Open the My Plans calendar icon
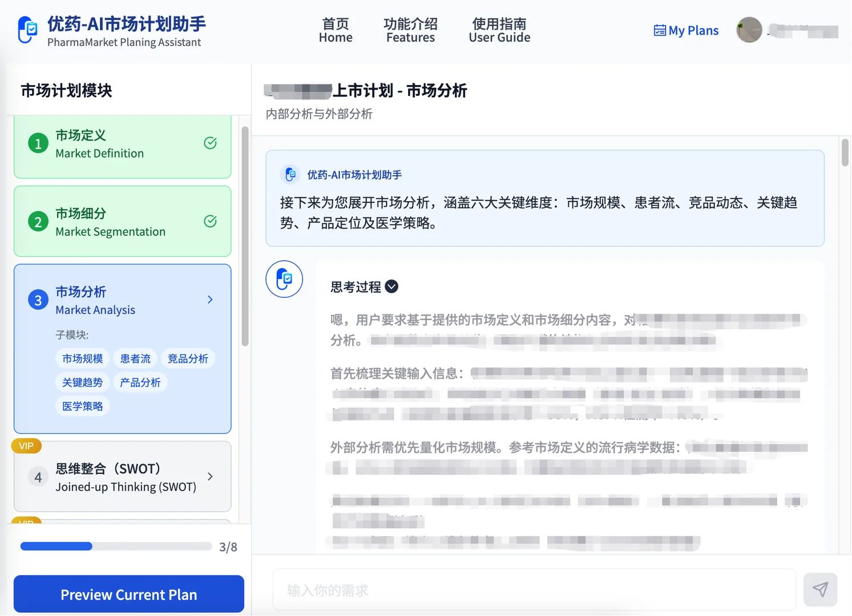The width and height of the screenshot is (852, 616). coord(660,30)
